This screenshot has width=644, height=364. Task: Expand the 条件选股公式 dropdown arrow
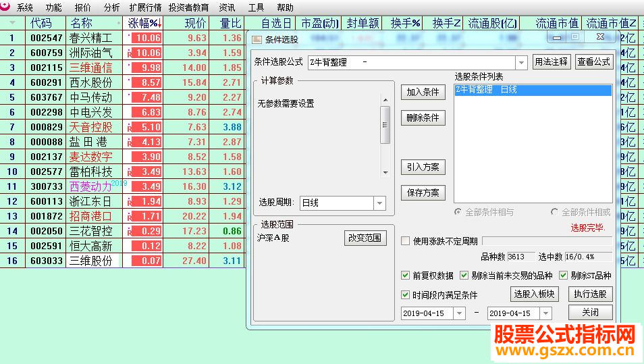[521, 63]
